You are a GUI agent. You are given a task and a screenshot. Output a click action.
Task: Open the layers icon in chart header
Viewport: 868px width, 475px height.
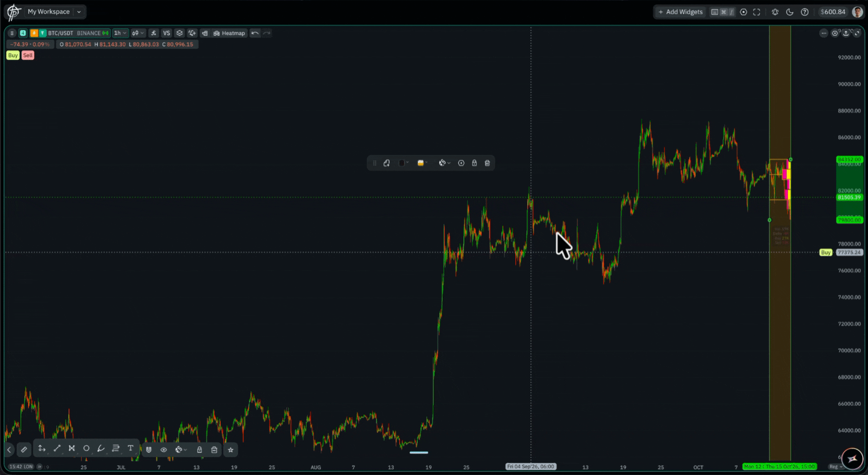click(x=179, y=33)
